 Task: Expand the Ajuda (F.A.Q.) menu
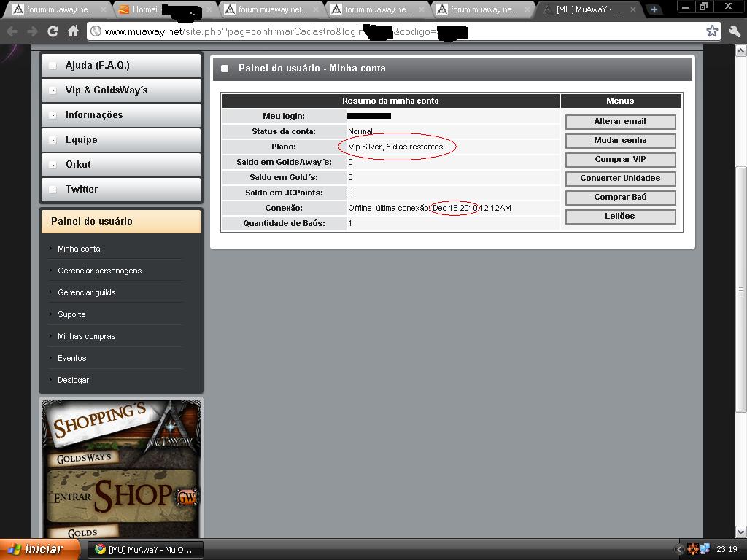coord(120,65)
